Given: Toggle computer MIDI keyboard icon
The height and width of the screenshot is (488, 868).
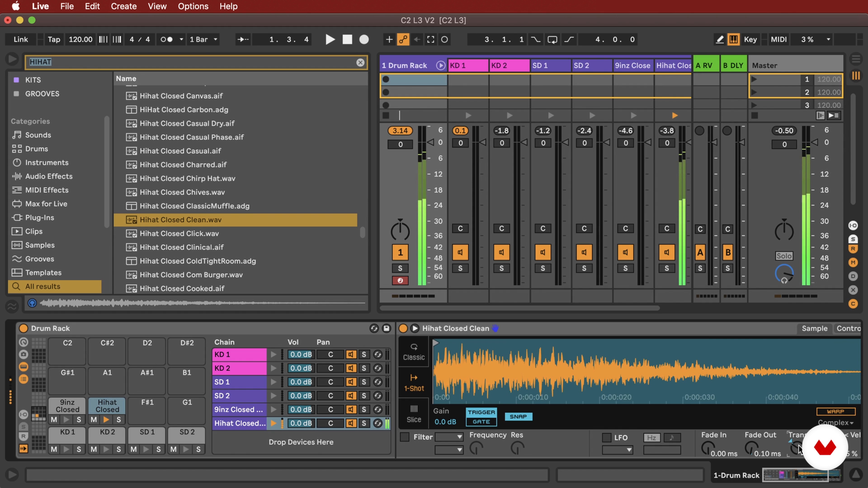Looking at the screenshot, I should click(733, 39).
